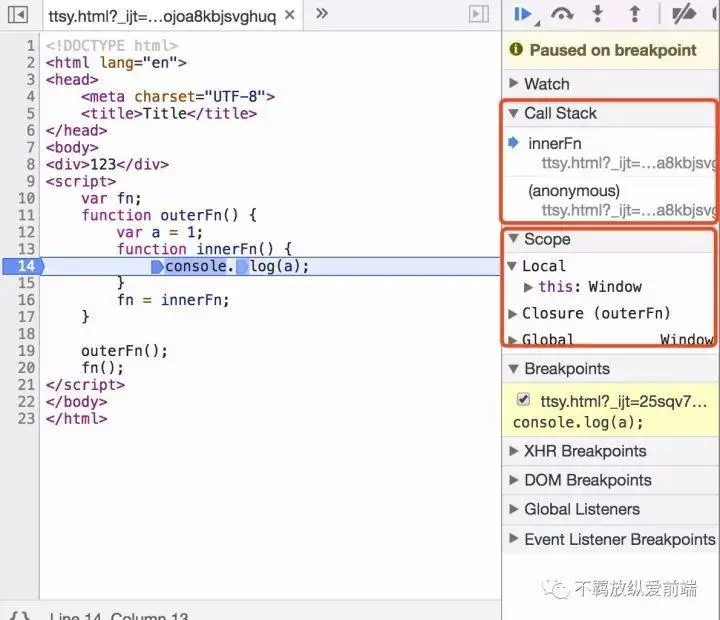Collapse the debugger sidebar with panel icon

[x=479, y=14]
